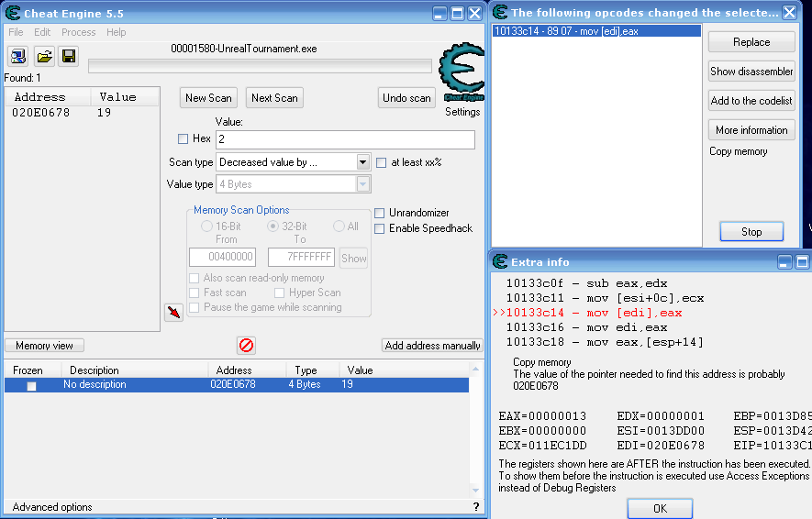Click the question mark help icon
812x519 pixels.
coord(475,507)
